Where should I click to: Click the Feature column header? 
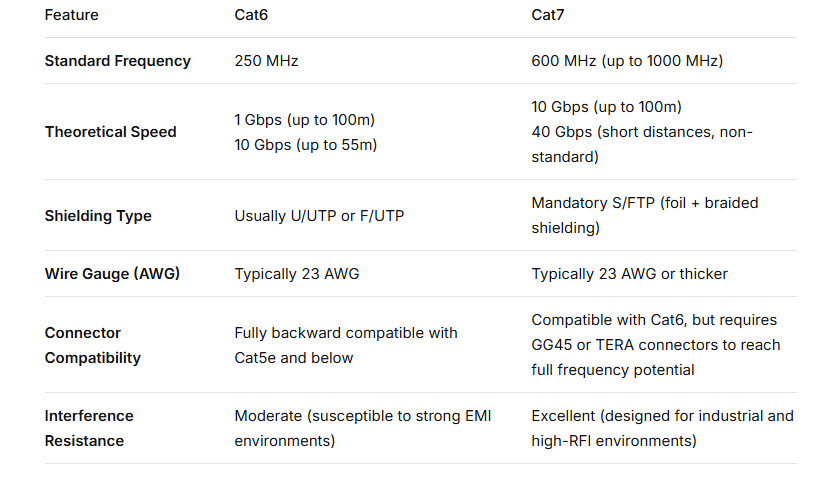[x=71, y=15]
